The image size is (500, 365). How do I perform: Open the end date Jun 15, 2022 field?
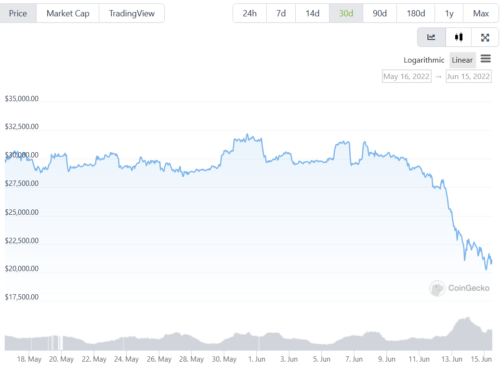coord(468,76)
